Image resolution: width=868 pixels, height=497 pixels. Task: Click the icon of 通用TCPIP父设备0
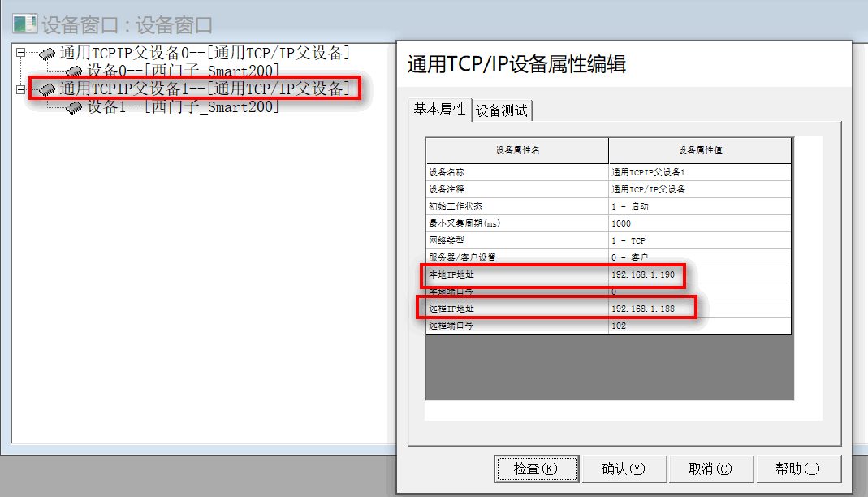47,54
